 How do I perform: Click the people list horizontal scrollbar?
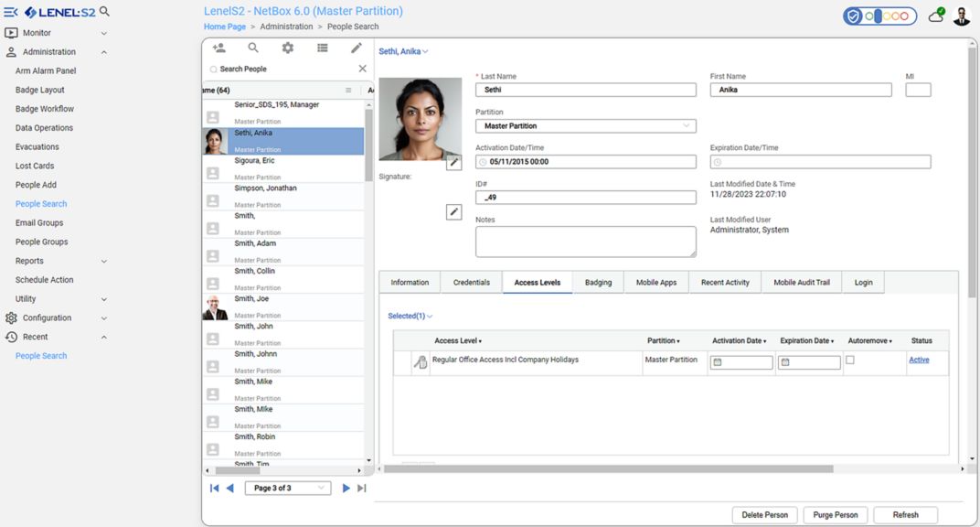238,470
